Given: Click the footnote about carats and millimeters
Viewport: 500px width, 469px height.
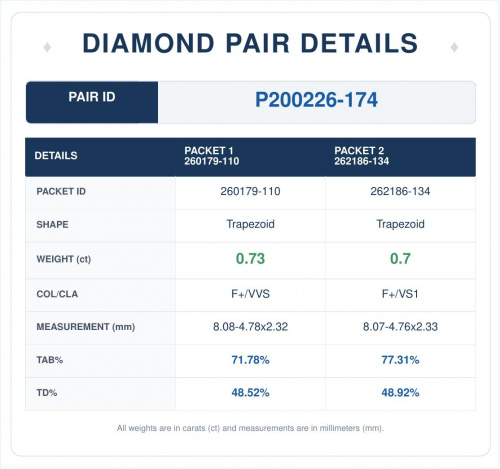Looking at the screenshot, I should [250, 428].
